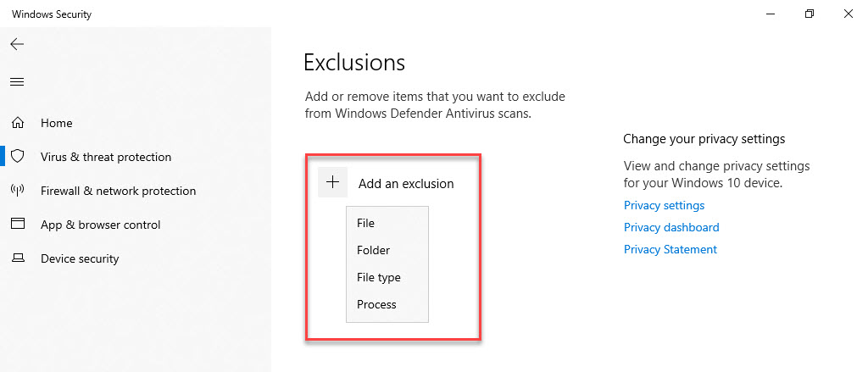This screenshot has height=372, width=868.
Task: Select File from the exclusion dropdown
Action: pyautogui.click(x=366, y=223)
